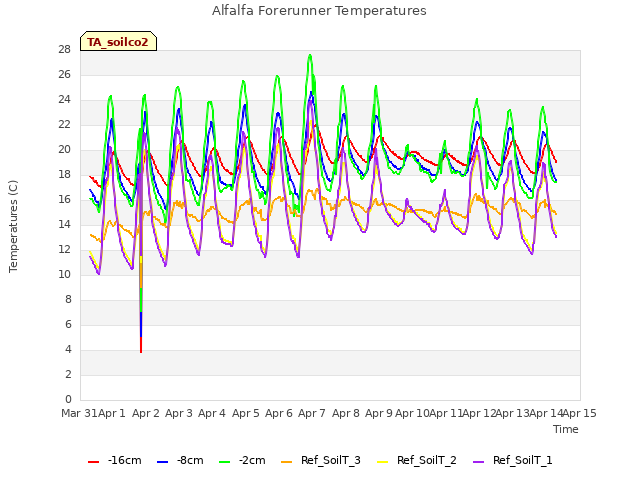Toggle the Ref_SoilT_1 legend entry
Screen dimensions: 640x480
click(x=513, y=460)
